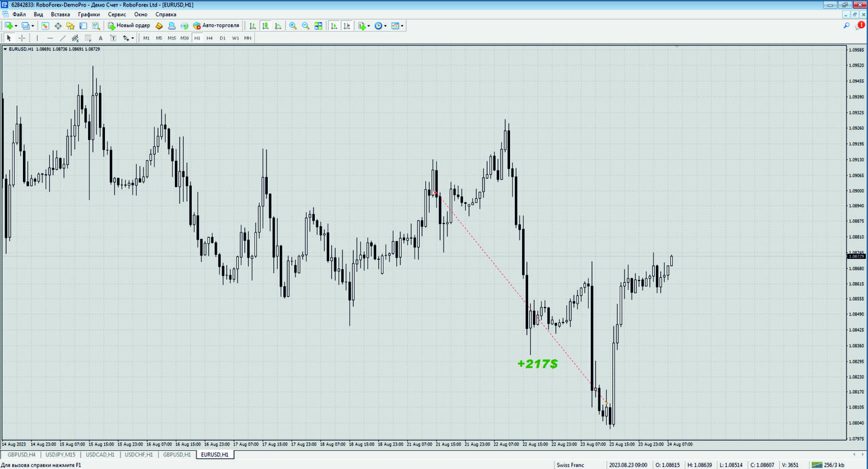Open the chart templates dropdown

[x=398, y=26]
